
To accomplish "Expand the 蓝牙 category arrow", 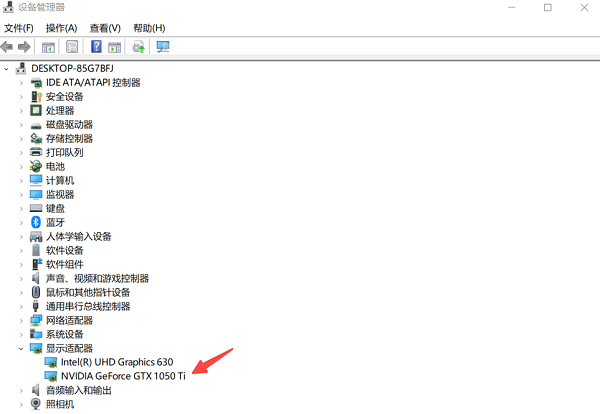I will tap(22, 222).
